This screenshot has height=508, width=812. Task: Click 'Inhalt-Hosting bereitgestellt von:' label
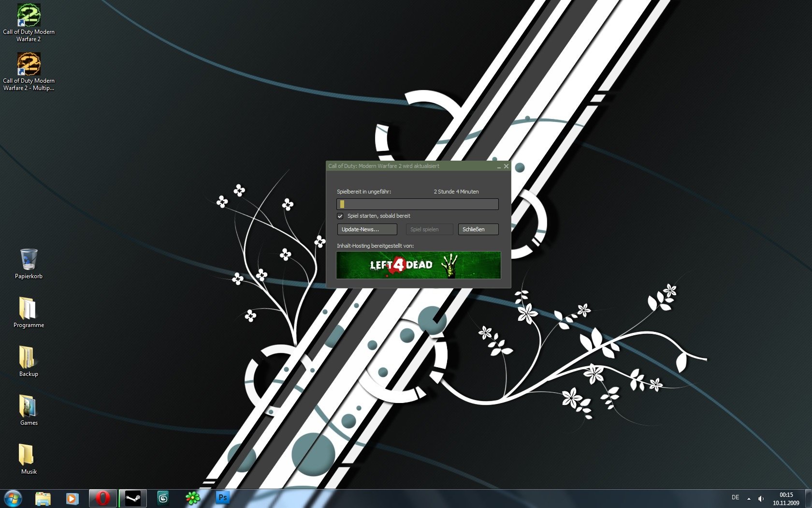pos(375,246)
